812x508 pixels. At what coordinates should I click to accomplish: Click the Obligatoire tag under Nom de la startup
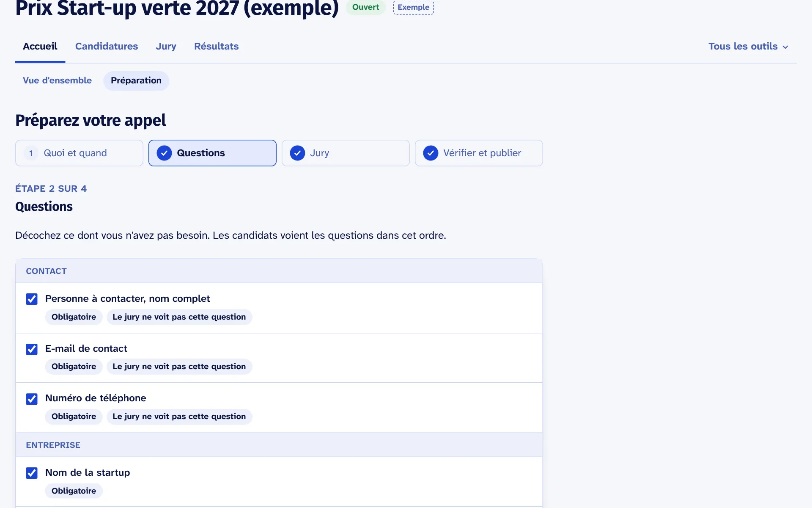pos(74,491)
